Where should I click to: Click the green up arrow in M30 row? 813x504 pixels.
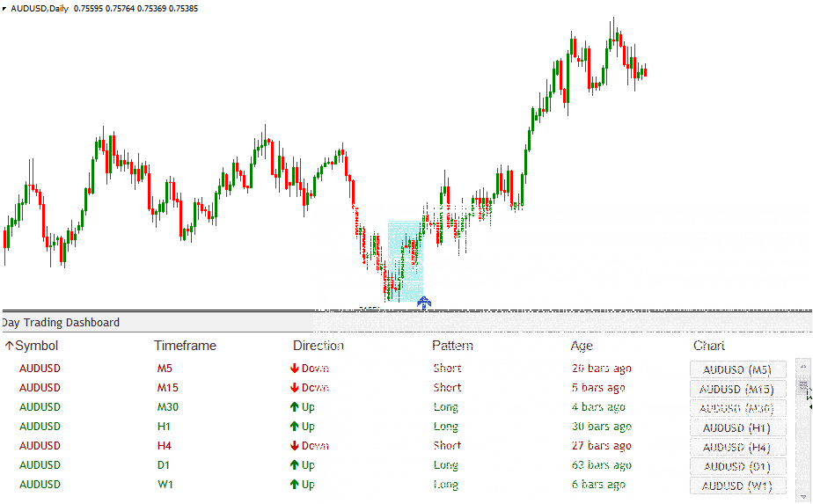[x=295, y=407]
